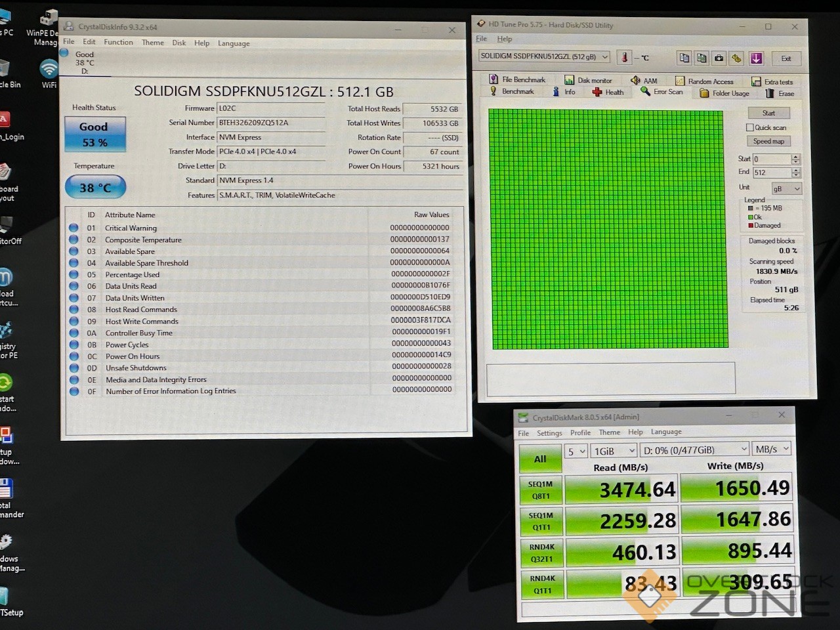Click the All button in CrystalDiskMark
840x630 pixels.
[x=540, y=459]
